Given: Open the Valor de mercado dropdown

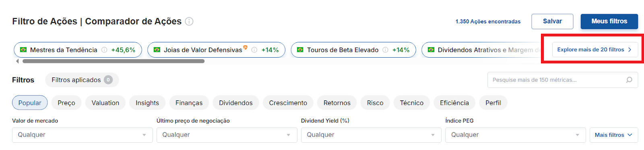Looking at the screenshot, I should (x=83, y=135).
